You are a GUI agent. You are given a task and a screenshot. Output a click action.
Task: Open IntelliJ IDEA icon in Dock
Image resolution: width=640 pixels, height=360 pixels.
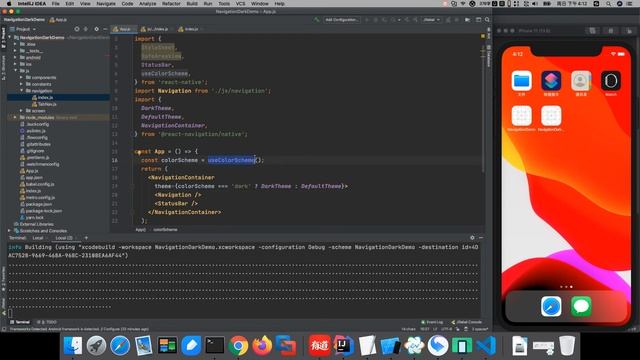click(x=343, y=345)
